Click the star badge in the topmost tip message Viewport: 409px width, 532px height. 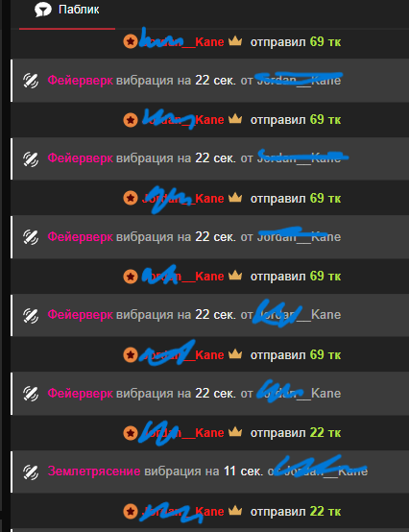tap(131, 41)
